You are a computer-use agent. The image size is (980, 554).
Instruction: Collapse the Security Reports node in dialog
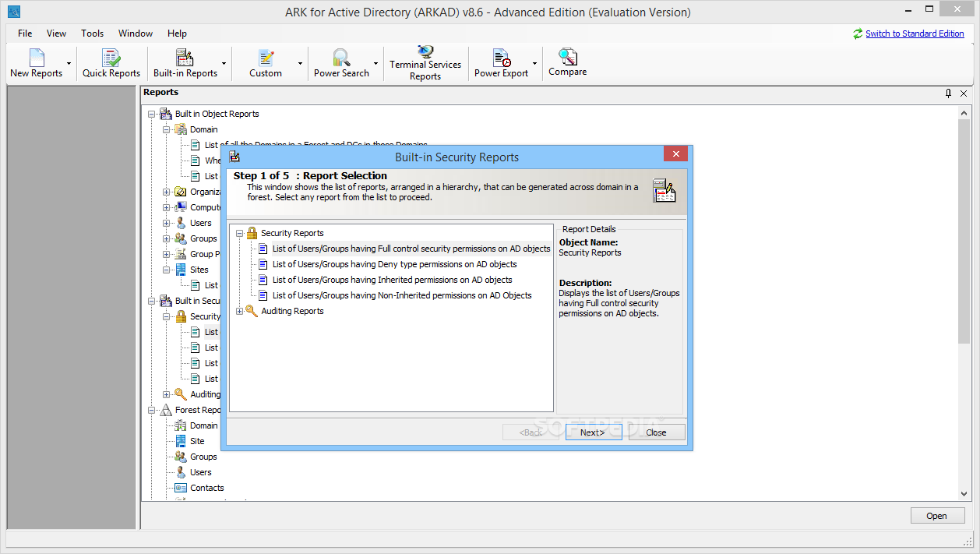click(x=240, y=233)
